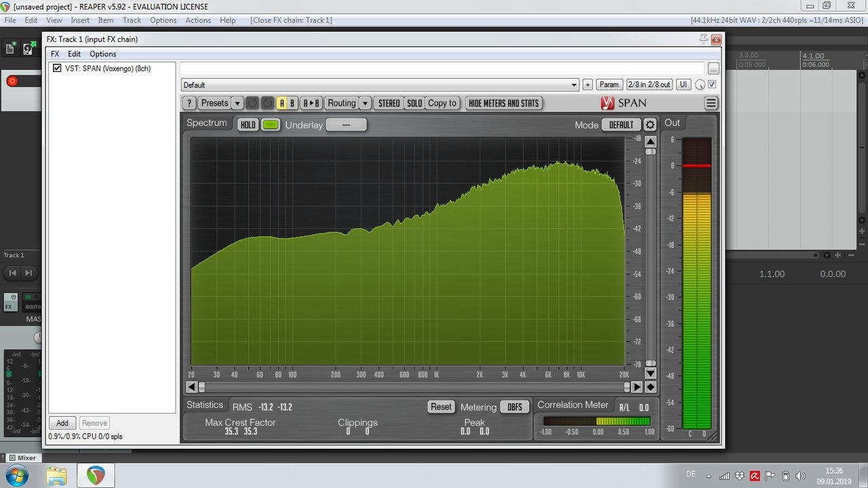Image resolution: width=868 pixels, height=488 pixels.
Task: Click the Add FX button
Action: pyautogui.click(x=62, y=423)
